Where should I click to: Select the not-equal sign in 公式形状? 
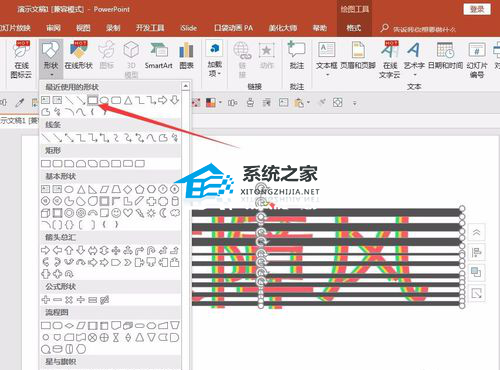104,300
